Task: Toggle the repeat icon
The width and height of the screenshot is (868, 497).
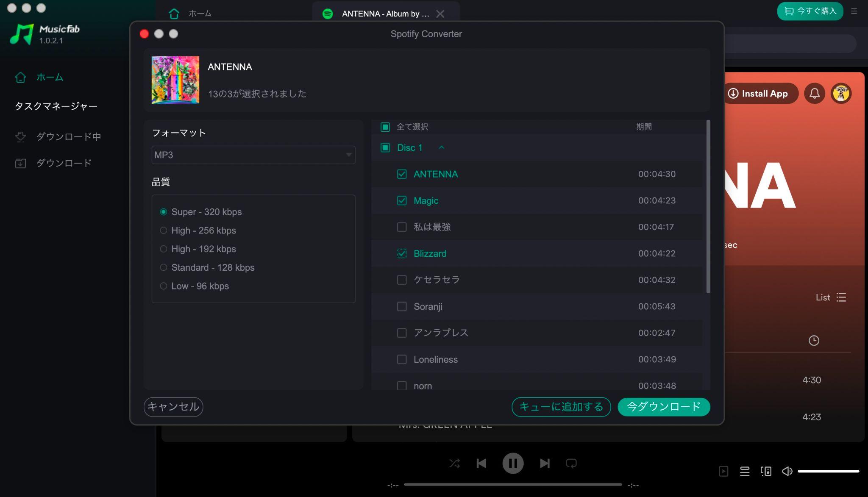Action: [x=571, y=463]
